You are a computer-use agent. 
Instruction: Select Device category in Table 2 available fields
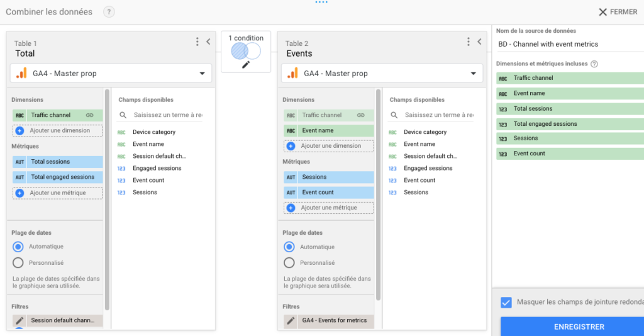tap(425, 132)
